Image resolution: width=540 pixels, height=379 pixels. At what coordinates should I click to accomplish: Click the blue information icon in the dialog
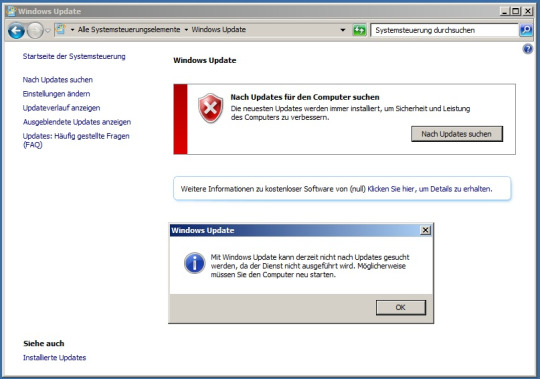(x=195, y=263)
